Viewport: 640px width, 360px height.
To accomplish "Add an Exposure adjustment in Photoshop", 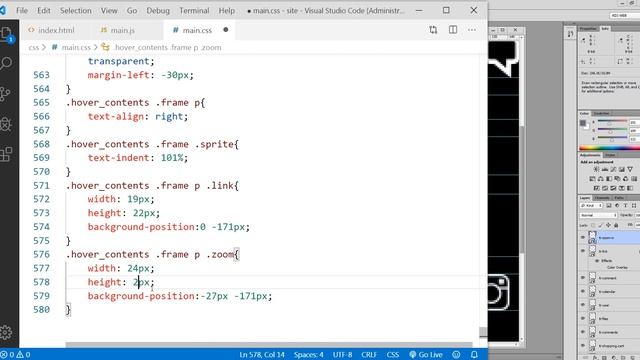I will (622, 169).
